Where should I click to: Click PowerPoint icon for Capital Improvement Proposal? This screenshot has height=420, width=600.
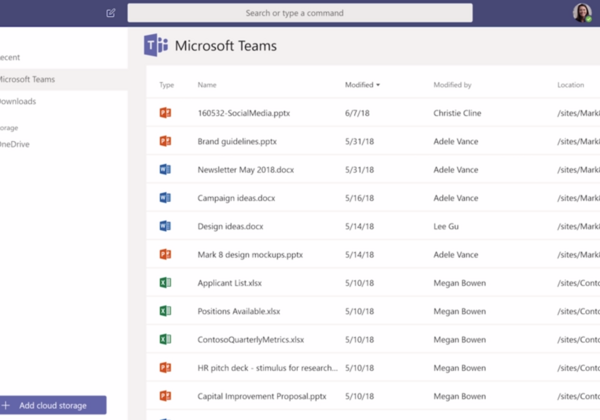[166, 397]
